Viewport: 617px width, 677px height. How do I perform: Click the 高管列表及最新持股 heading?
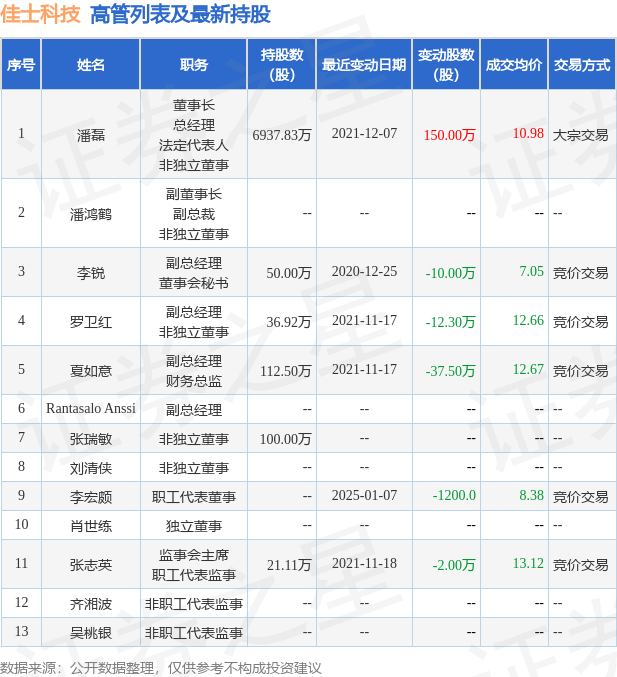[x=180, y=14]
